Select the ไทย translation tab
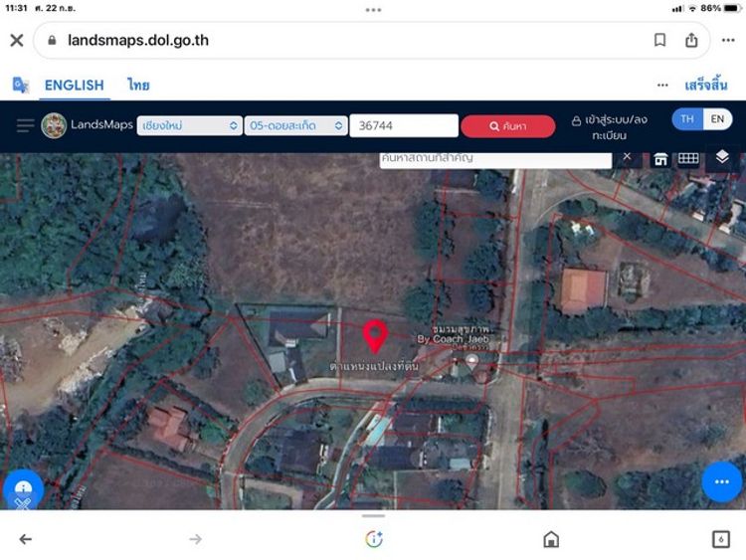This screenshot has width=746, height=560. coord(138,86)
